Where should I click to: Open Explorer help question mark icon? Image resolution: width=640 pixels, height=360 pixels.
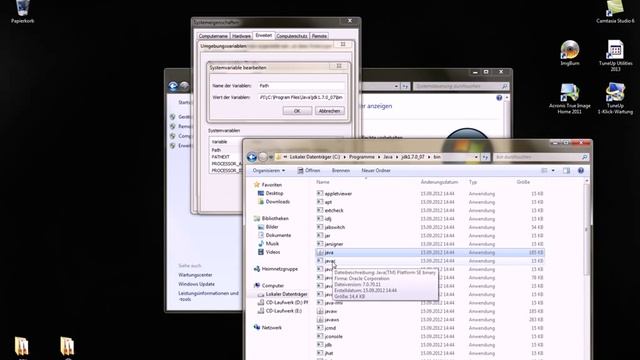point(581,171)
